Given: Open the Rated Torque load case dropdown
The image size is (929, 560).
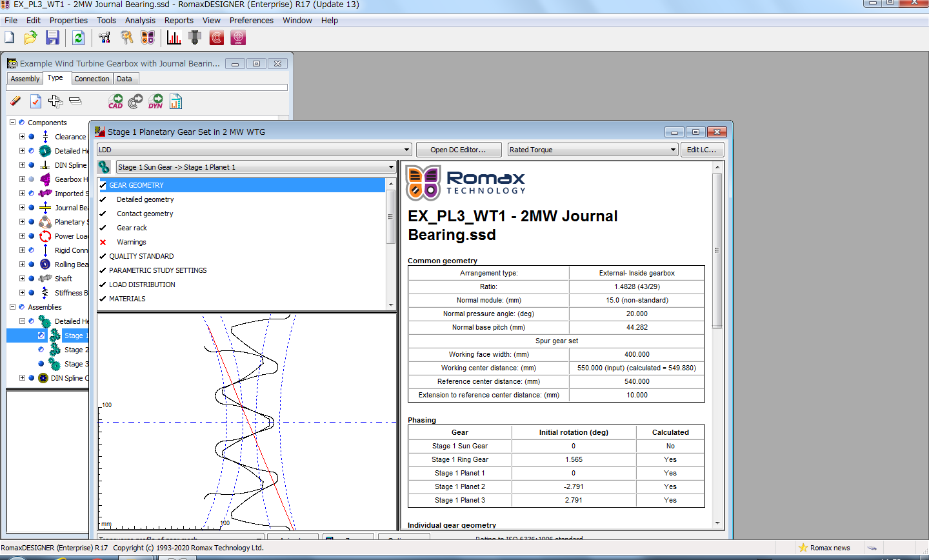Looking at the screenshot, I should pyautogui.click(x=593, y=150).
